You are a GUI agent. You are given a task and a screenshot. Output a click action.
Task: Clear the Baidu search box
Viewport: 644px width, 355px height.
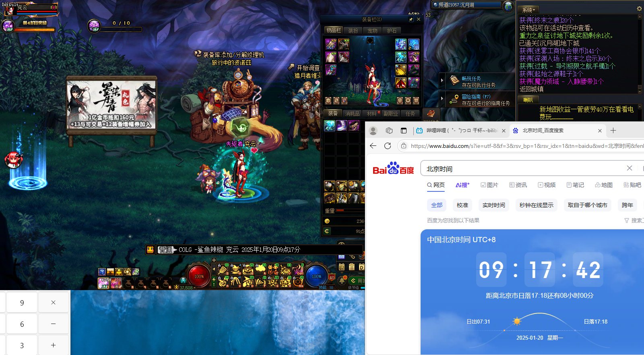[630, 168]
